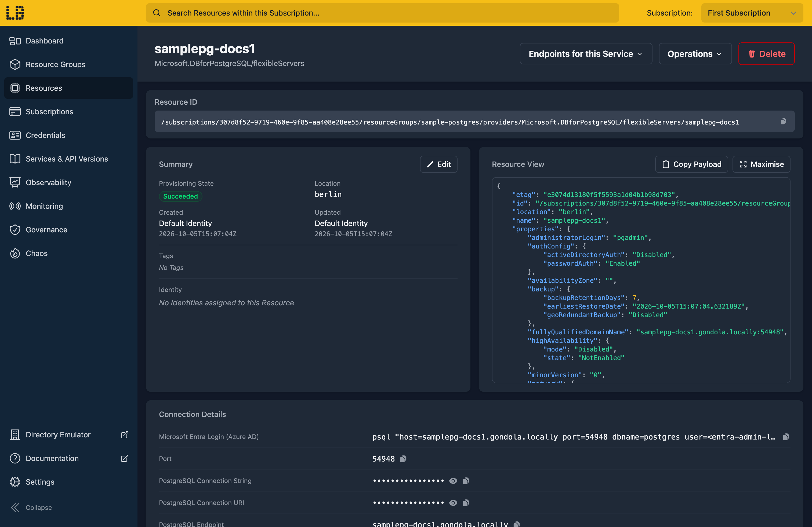
Task: Click the app logo in top bar
Action: pos(15,13)
